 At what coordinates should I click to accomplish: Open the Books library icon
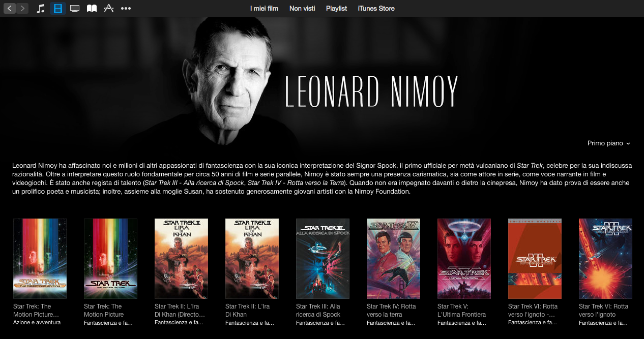92,8
